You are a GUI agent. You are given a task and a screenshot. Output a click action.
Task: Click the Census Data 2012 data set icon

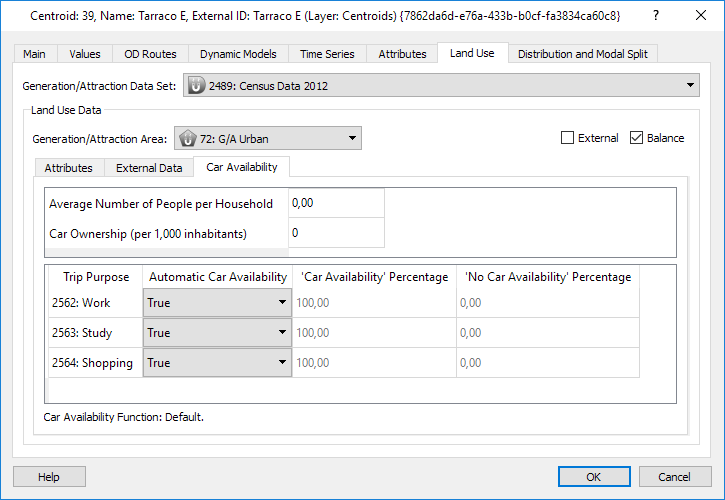pyautogui.click(x=196, y=86)
